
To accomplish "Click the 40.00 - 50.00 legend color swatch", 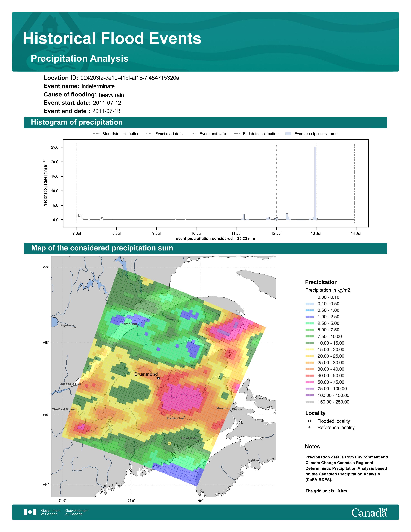I will 309,376.
